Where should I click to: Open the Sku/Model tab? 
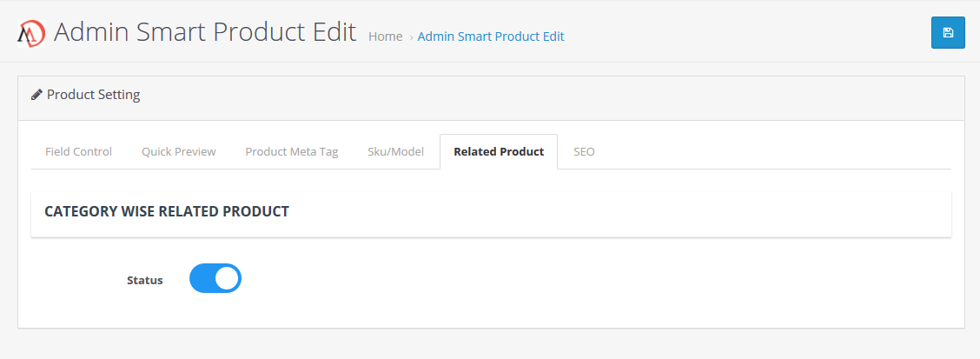395,151
